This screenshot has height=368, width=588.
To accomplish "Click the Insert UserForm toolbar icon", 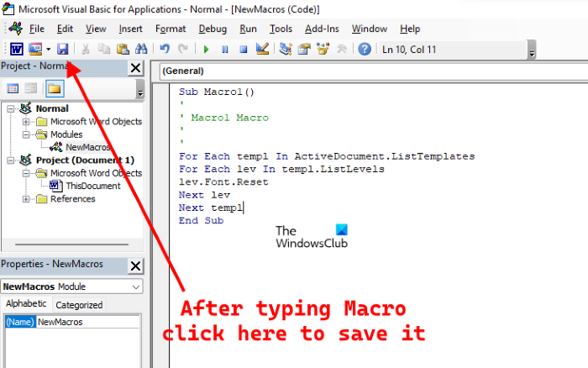I will [x=35, y=49].
